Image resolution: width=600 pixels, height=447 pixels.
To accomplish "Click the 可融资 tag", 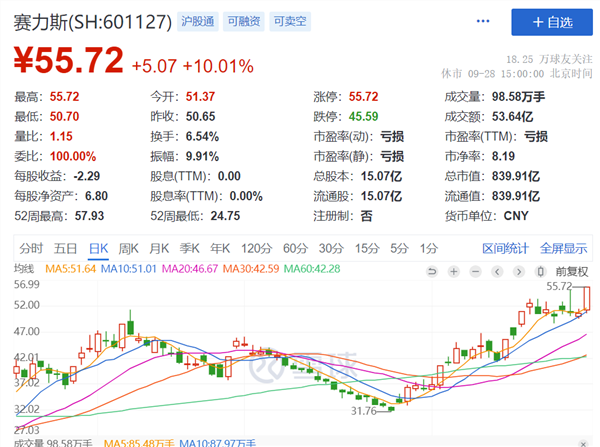I will coord(249,21).
